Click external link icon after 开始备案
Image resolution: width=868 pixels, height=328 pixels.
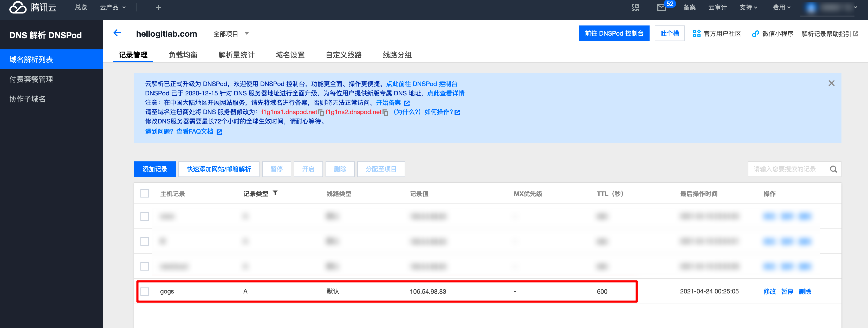407,103
